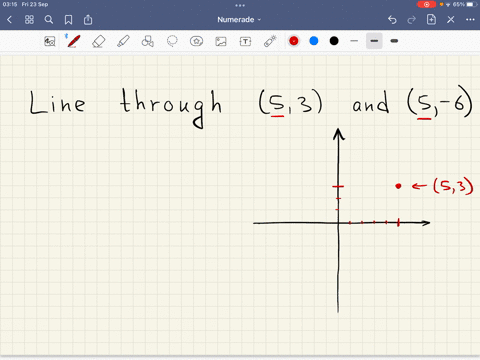The height and width of the screenshot is (360, 480).
Task: Select the thinnest stroke width
Action: [354, 41]
